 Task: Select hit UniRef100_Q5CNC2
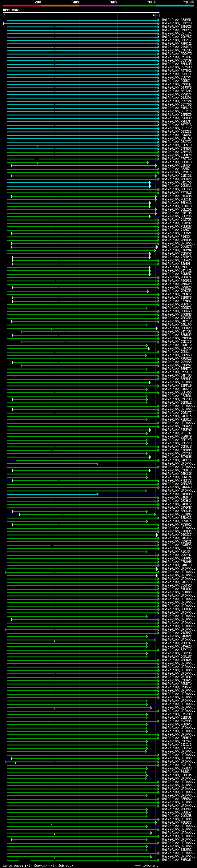pos(177,294)
